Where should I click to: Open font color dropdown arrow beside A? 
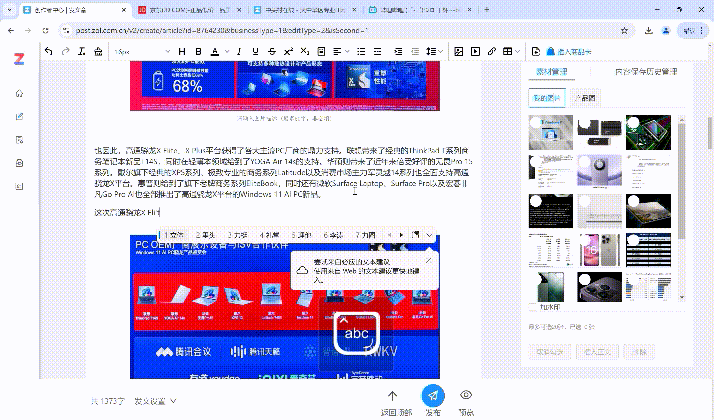coord(227,51)
